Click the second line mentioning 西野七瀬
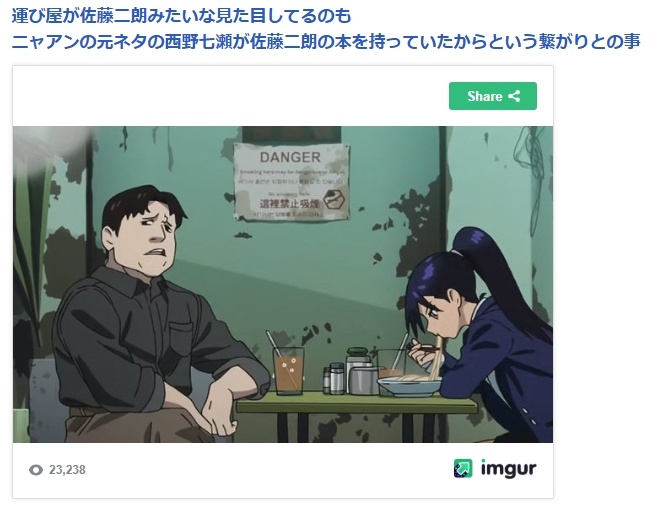The width and height of the screenshot is (667, 508). [x=326, y=42]
